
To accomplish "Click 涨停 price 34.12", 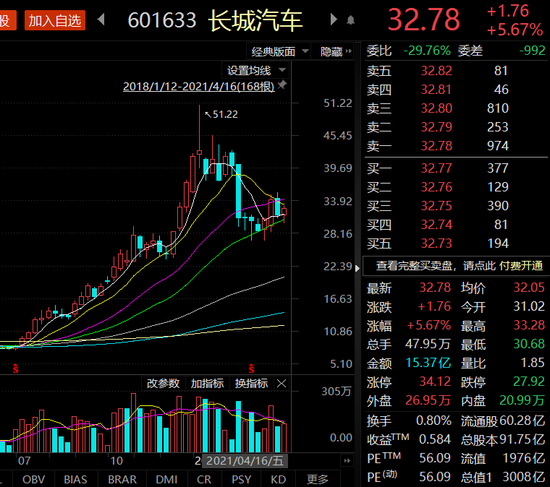I will point(435,381).
